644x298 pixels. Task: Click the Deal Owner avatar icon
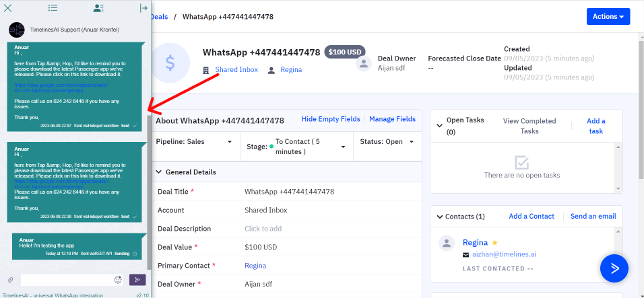(x=364, y=63)
